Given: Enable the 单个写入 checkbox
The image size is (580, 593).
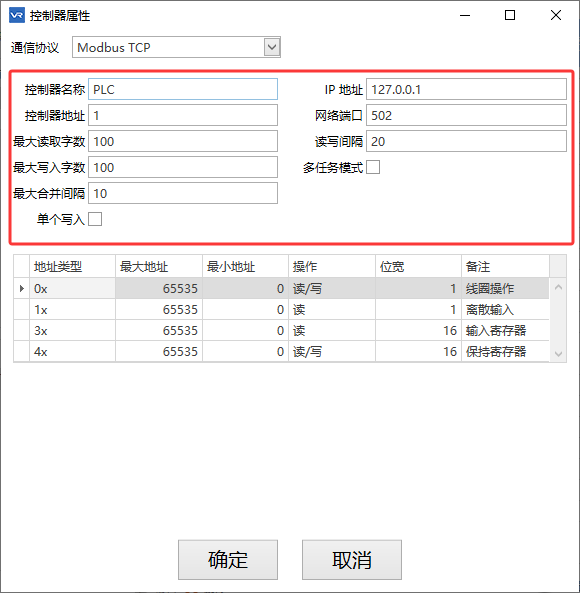Looking at the screenshot, I should (95, 219).
